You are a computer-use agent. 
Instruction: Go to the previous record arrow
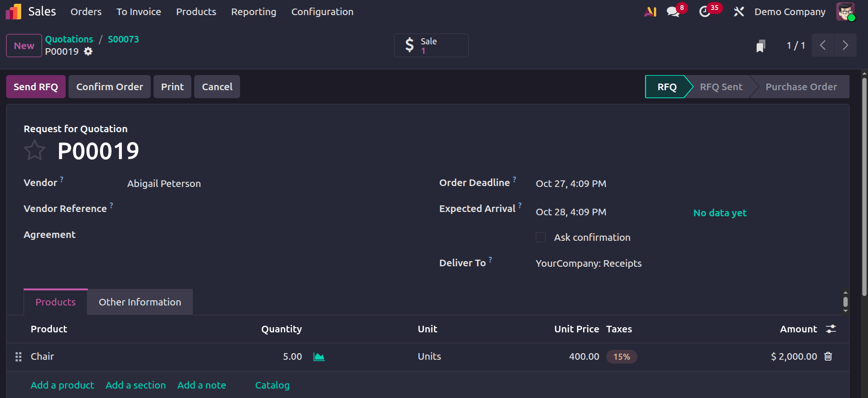click(x=823, y=45)
